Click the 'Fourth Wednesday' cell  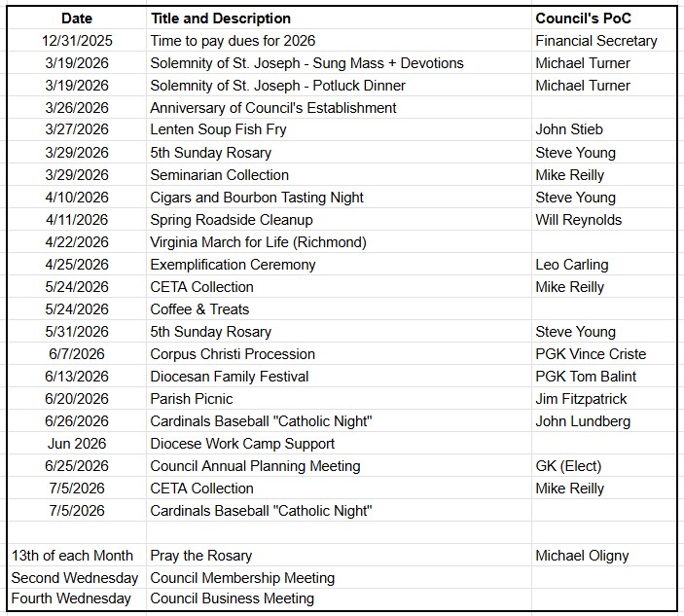pyautogui.click(x=71, y=599)
